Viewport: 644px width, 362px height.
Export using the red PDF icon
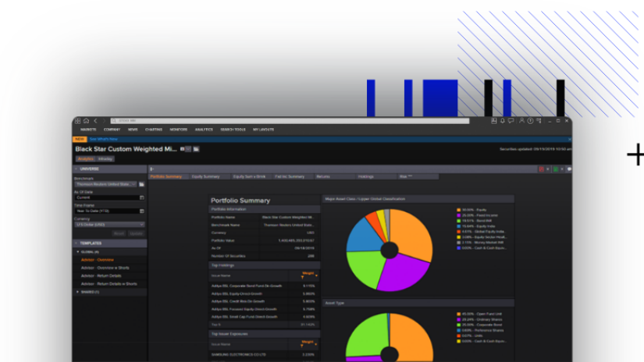pyautogui.click(x=541, y=169)
